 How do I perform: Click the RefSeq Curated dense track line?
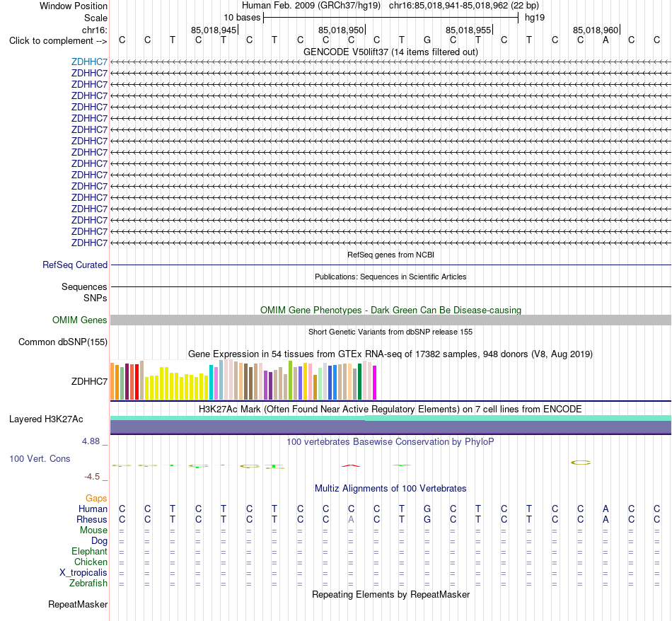[x=390, y=265]
